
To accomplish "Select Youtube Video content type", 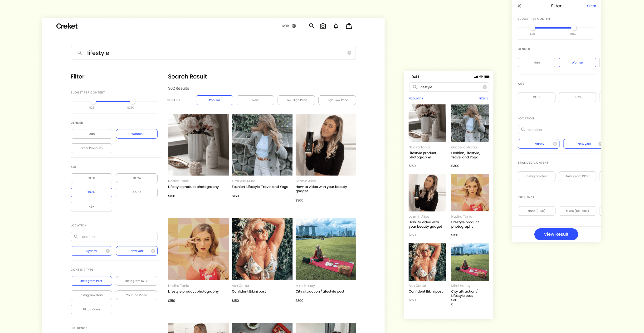I will point(137,295).
